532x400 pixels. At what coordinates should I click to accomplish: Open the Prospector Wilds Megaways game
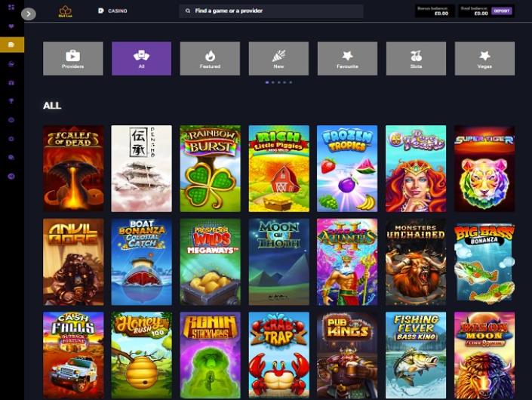(x=210, y=262)
